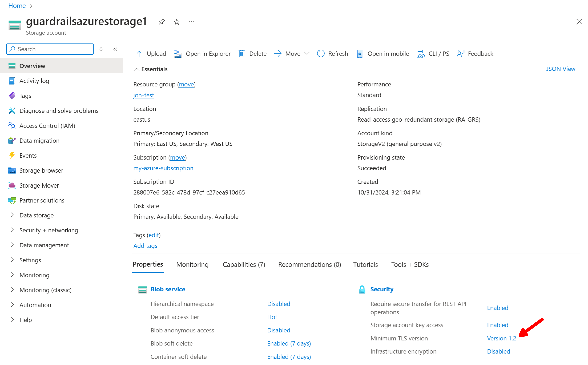
Task: Mark storage account as favorite star
Action: pos(177,22)
